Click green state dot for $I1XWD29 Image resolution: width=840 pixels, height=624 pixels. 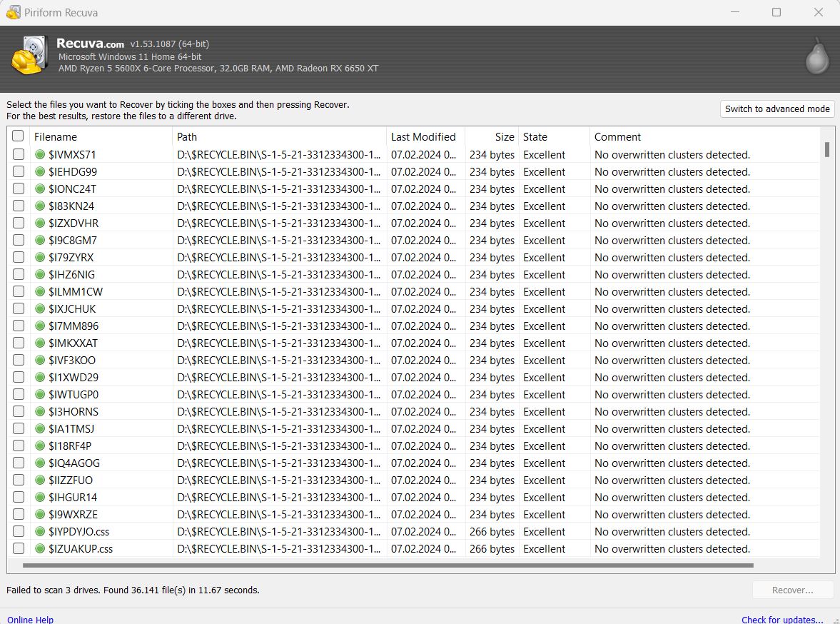40,378
